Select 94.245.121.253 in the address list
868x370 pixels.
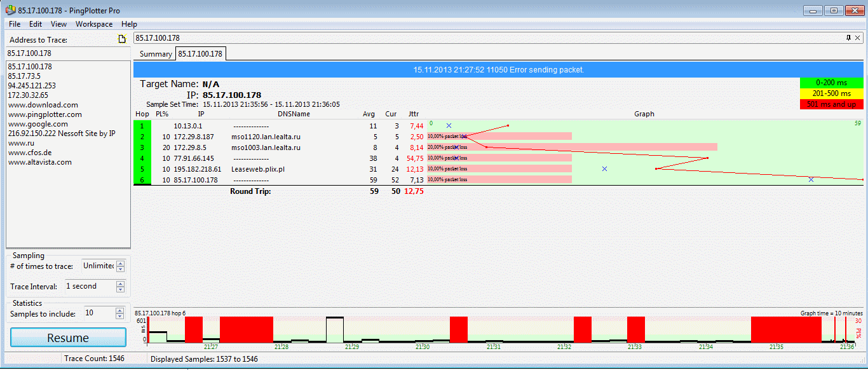[32, 86]
